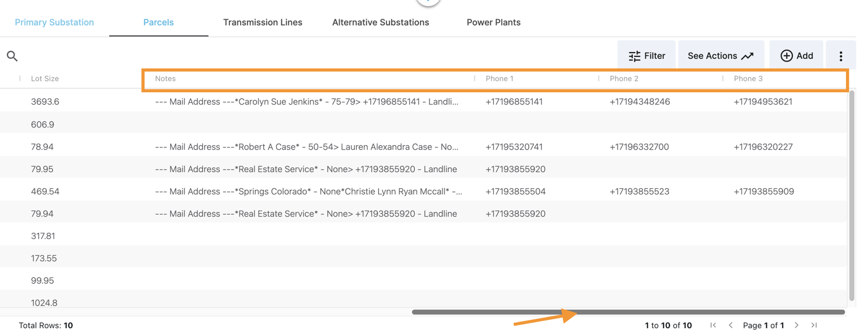The width and height of the screenshot is (868, 335).
Task: Click the previous page chevron icon
Action: coord(731,325)
